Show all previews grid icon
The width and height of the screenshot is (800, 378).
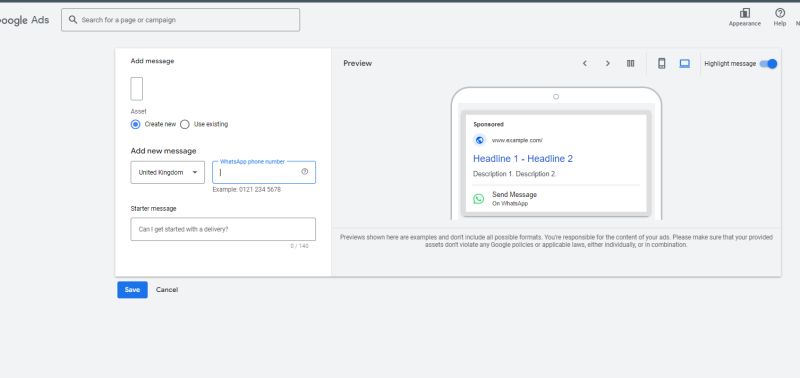pyautogui.click(x=631, y=63)
